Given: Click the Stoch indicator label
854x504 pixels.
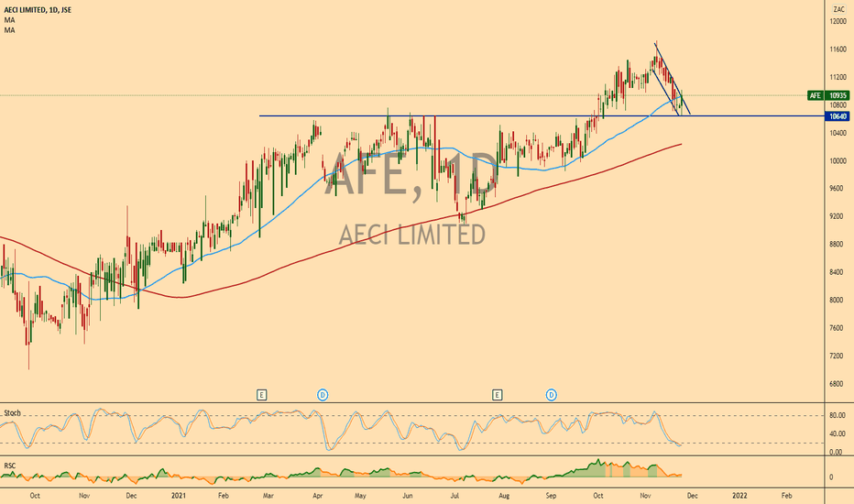Looking at the screenshot, I should coord(12,413).
